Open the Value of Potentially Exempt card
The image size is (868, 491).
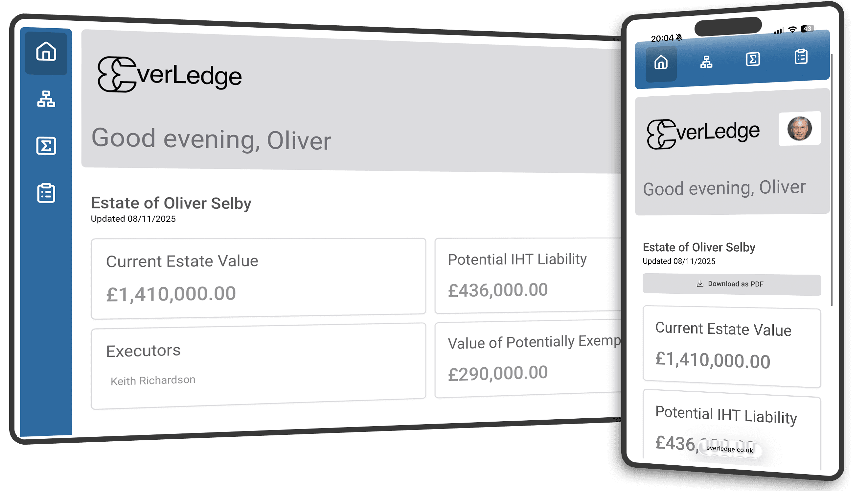pyautogui.click(x=528, y=359)
